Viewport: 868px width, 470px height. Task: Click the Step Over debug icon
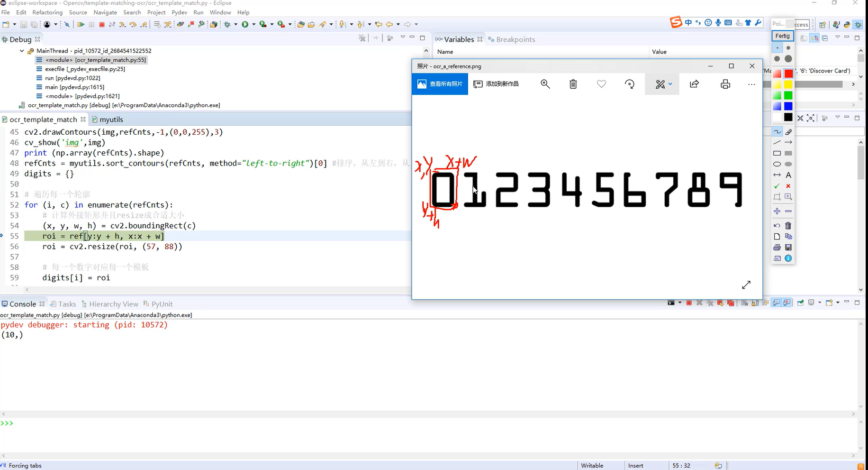click(x=133, y=24)
